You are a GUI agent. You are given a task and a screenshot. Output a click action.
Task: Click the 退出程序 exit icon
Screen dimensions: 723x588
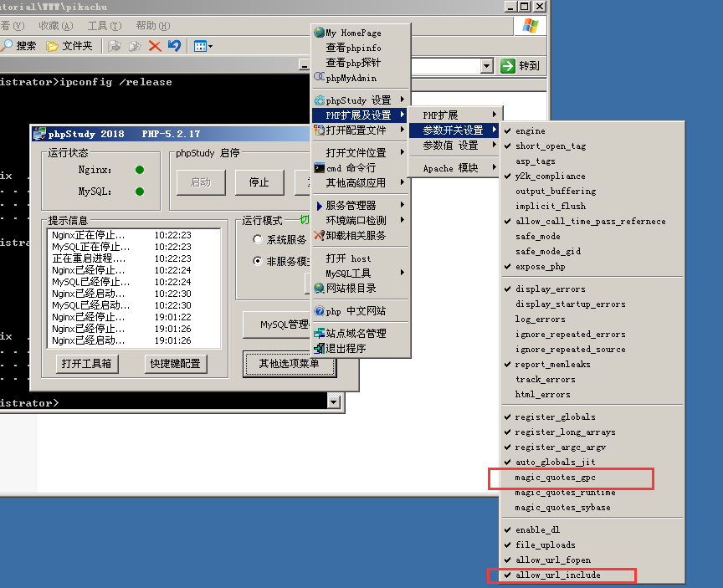[319, 348]
